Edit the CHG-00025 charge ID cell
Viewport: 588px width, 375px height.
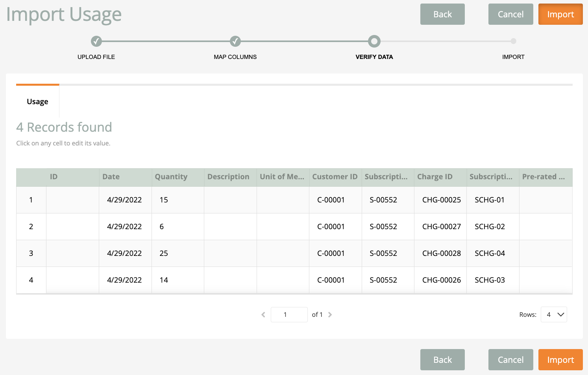click(440, 200)
